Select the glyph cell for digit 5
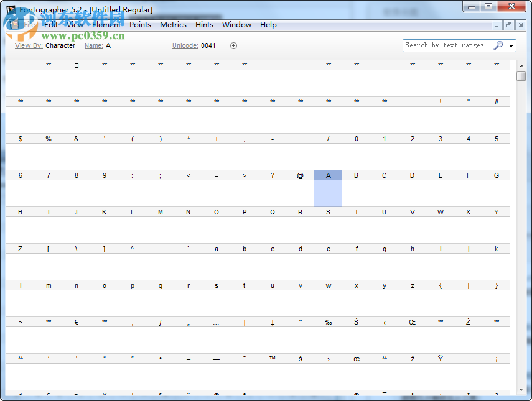The height and width of the screenshot is (401, 532). point(496,152)
